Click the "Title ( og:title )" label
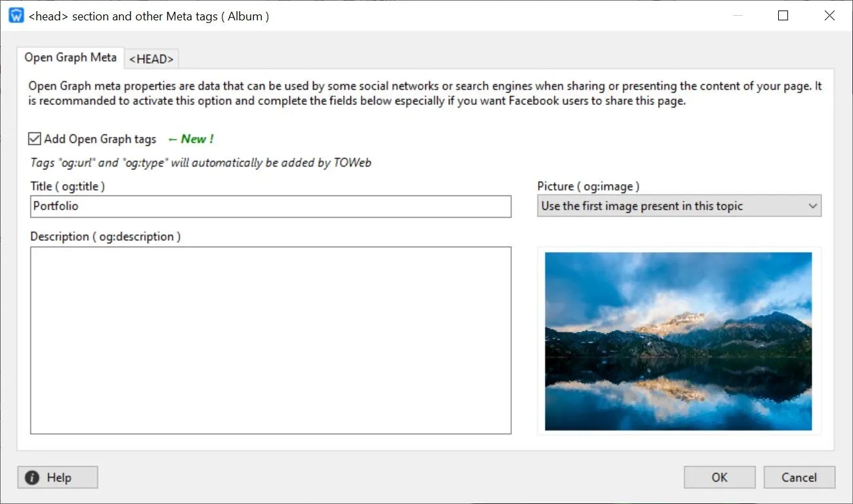This screenshot has height=504, width=853. click(68, 186)
